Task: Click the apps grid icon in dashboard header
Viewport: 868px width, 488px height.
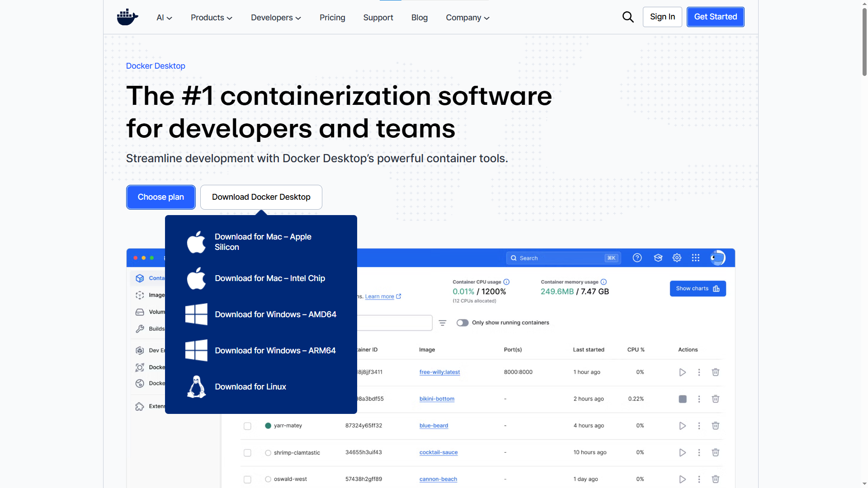Action: click(696, 258)
